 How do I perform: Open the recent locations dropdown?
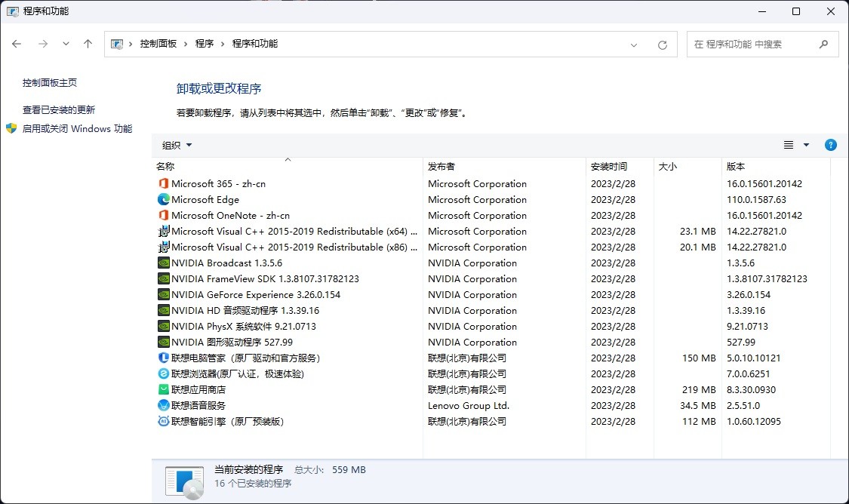(x=66, y=44)
